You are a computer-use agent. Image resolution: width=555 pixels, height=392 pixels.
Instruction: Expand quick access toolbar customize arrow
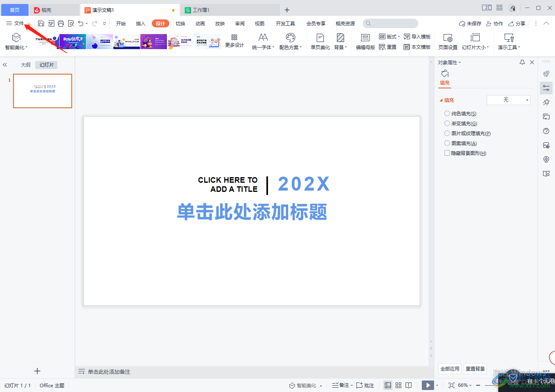104,23
